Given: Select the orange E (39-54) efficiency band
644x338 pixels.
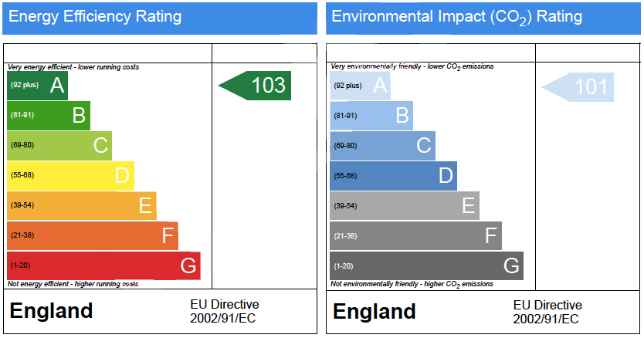Looking at the screenshot, I should pos(82,206).
